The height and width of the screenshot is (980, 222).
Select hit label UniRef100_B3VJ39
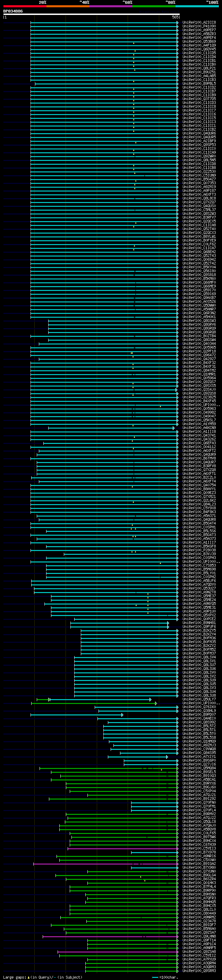199,554
